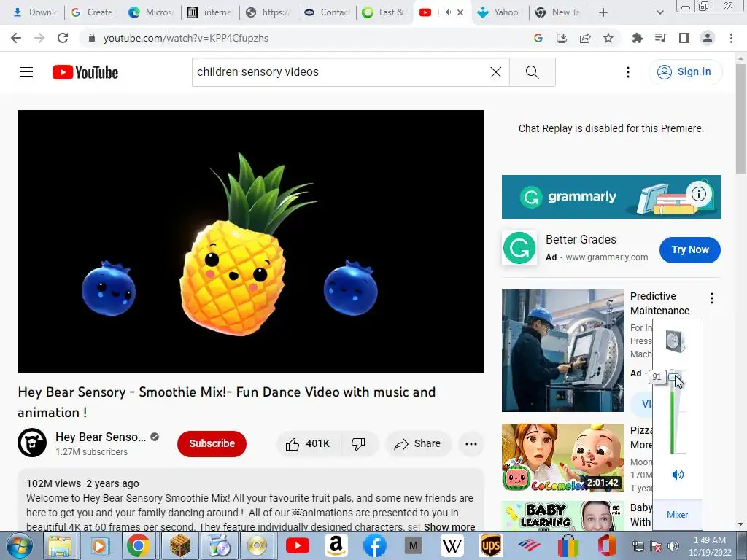Play the pineapple video player
The image size is (747, 560).
(x=251, y=241)
